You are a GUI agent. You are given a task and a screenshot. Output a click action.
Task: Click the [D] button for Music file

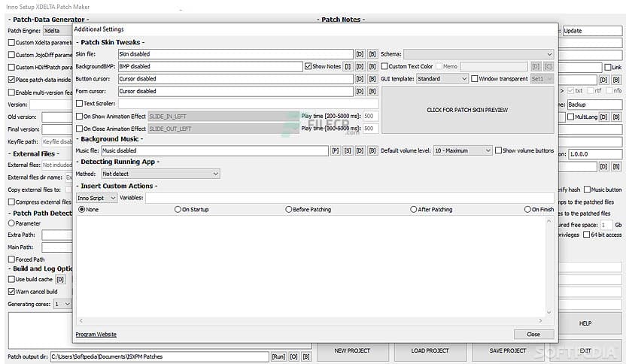360,150
